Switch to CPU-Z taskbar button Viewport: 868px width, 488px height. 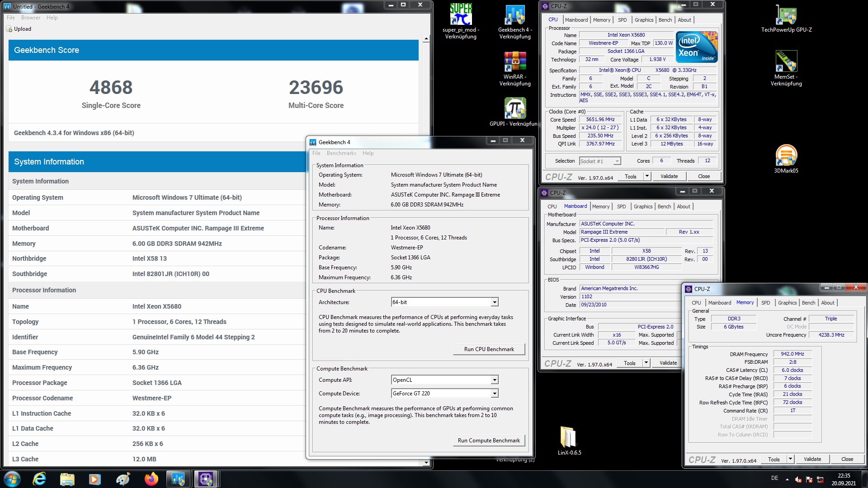tap(206, 479)
